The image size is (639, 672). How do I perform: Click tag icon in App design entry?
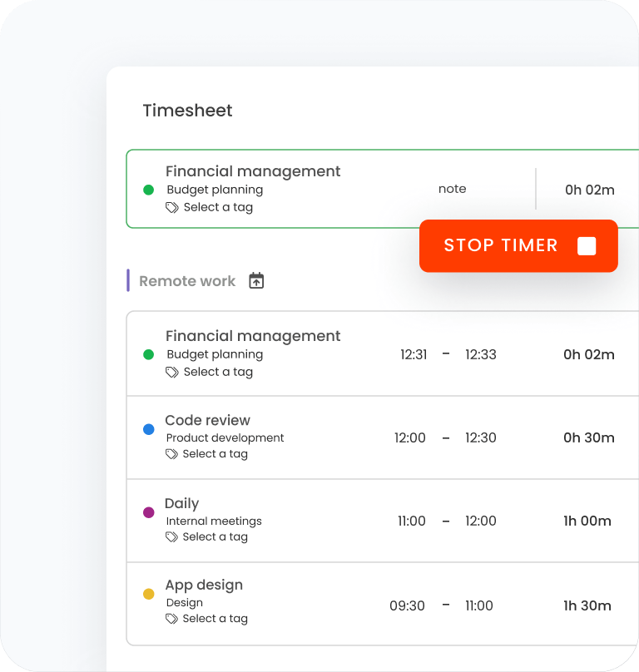172,619
